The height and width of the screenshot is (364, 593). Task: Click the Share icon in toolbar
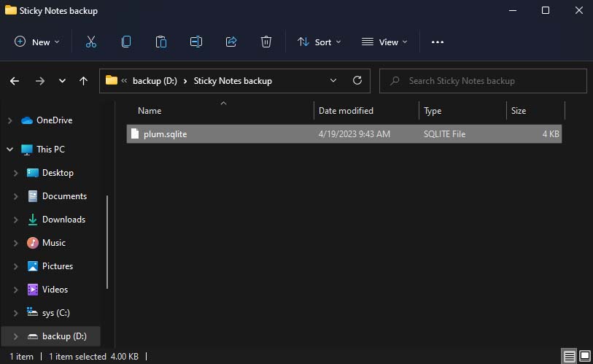tap(231, 42)
